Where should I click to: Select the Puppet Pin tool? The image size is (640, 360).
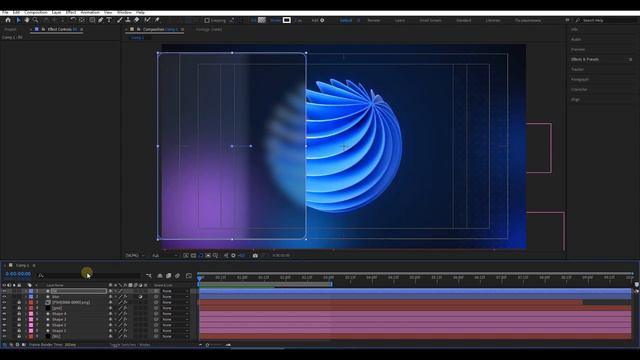(x=157, y=20)
